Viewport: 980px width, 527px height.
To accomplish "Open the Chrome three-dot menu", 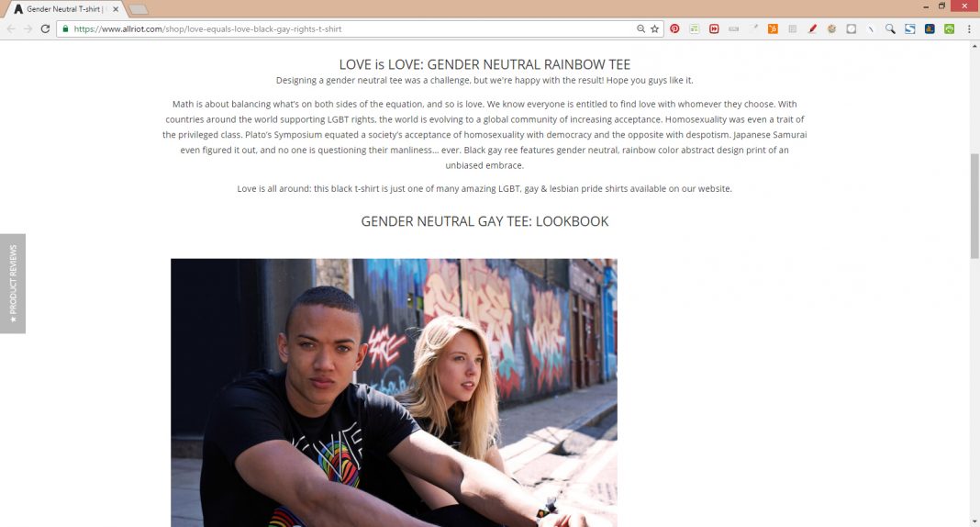I will click(969, 28).
